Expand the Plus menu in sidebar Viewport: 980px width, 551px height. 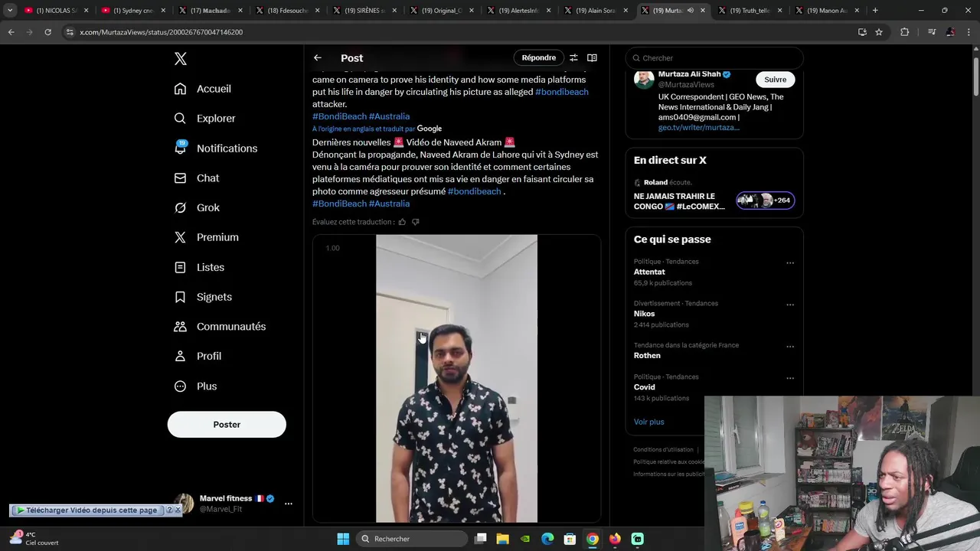[196, 386]
